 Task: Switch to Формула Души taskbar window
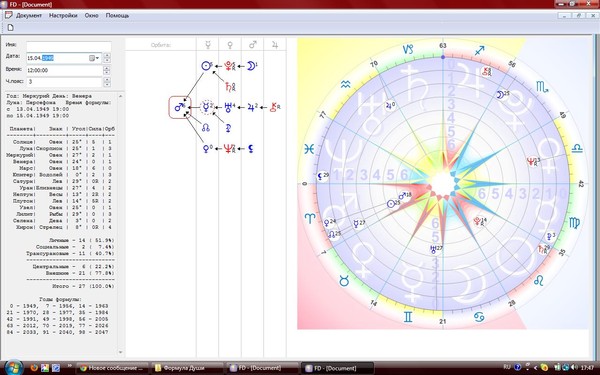pos(188,368)
